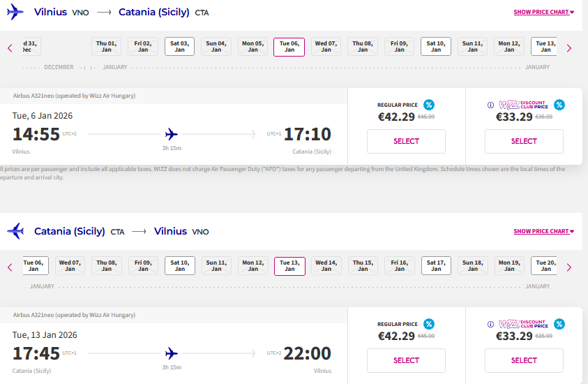Image resolution: width=588 pixels, height=384 pixels.
Task: Select return regular price €42.29 fare
Action: (406, 360)
